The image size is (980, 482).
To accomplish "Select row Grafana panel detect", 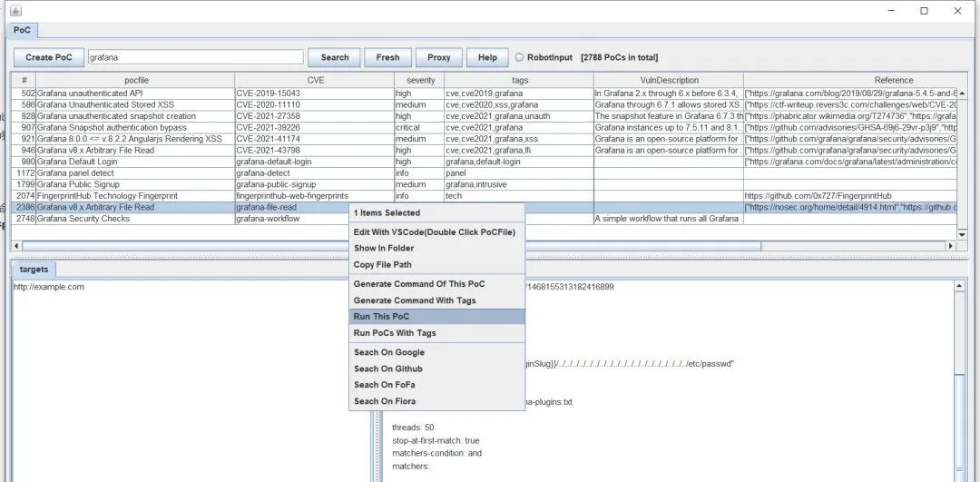I will coord(485,172).
